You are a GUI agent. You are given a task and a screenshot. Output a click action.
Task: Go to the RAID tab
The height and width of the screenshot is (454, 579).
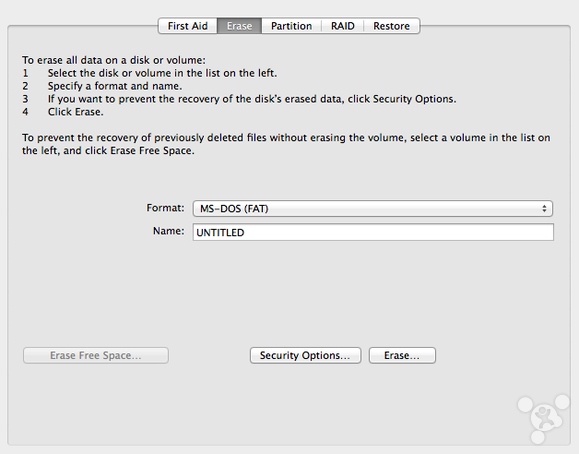pos(343,26)
